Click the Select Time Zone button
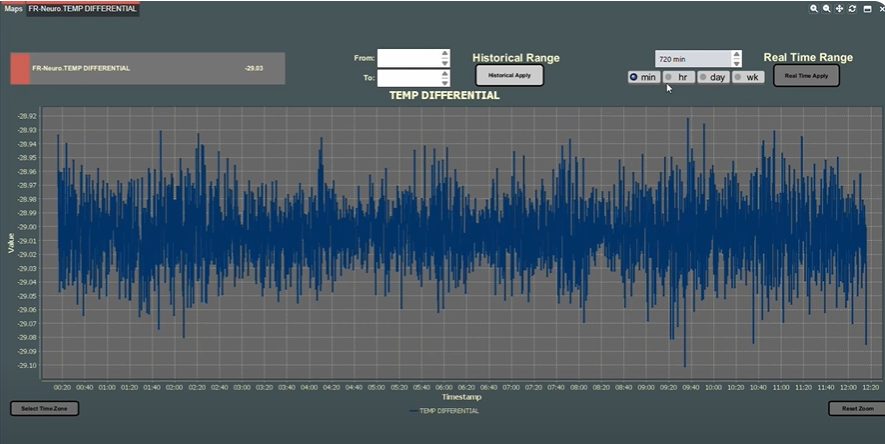 point(44,408)
